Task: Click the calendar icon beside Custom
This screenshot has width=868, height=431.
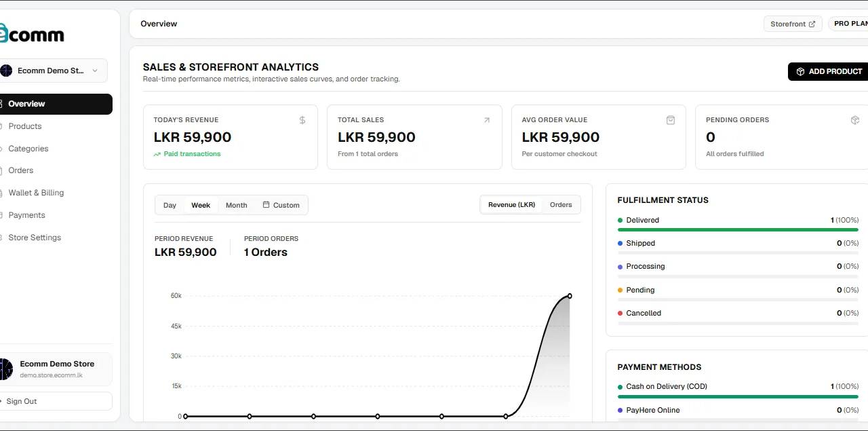Action: (267, 204)
